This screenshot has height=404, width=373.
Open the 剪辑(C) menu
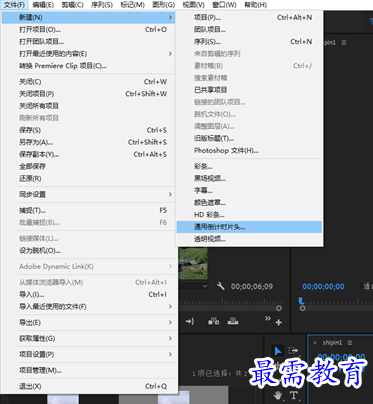pos(72,5)
